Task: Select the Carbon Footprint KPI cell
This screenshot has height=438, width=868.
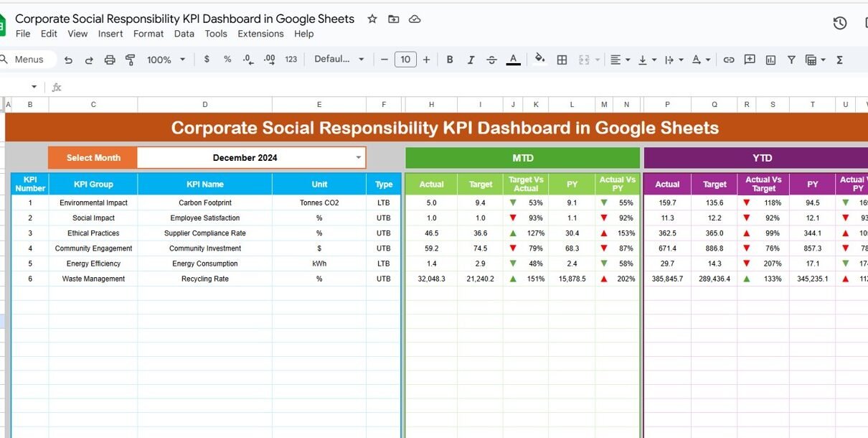Action: pyautogui.click(x=204, y=202)
